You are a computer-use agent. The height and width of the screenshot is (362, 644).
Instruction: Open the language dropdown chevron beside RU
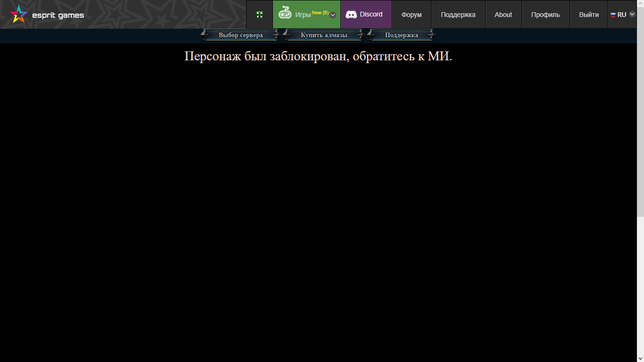632,14
